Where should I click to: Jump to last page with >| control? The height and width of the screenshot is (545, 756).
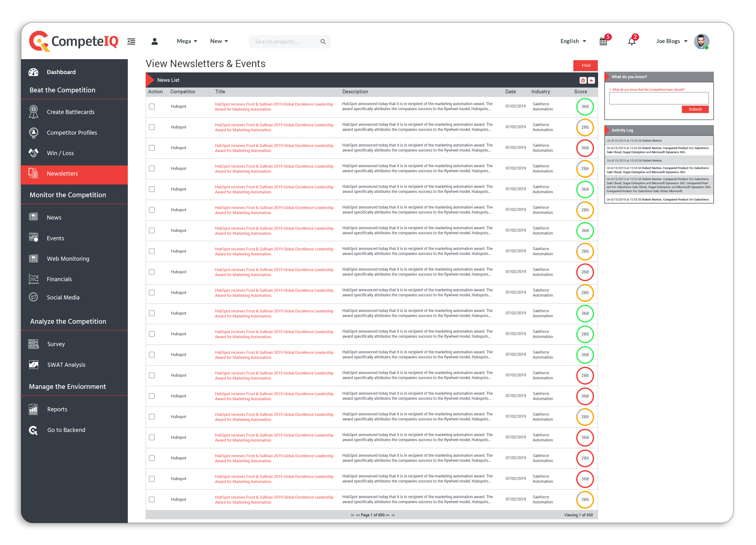pyautogui.click(x=393, y=515)
